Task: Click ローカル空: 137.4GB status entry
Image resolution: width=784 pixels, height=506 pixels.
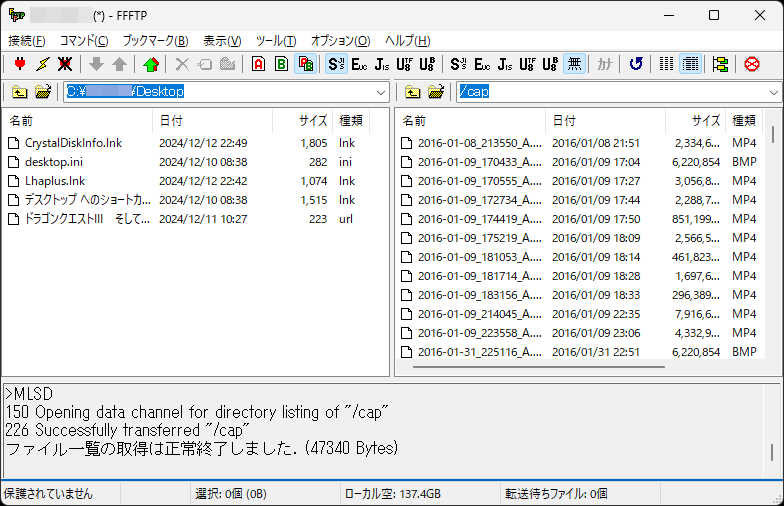Action: [x=393, y=494]
